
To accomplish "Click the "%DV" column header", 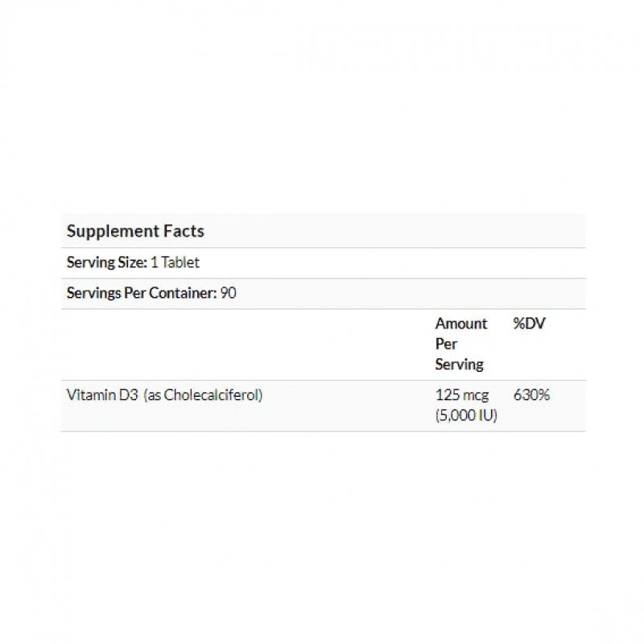I will (529, 324).
